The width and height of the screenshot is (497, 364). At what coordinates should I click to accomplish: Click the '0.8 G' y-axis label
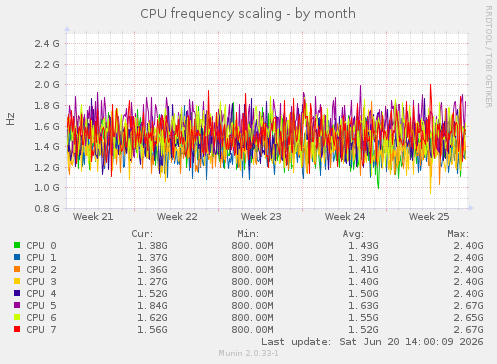(x=47, y=209)
